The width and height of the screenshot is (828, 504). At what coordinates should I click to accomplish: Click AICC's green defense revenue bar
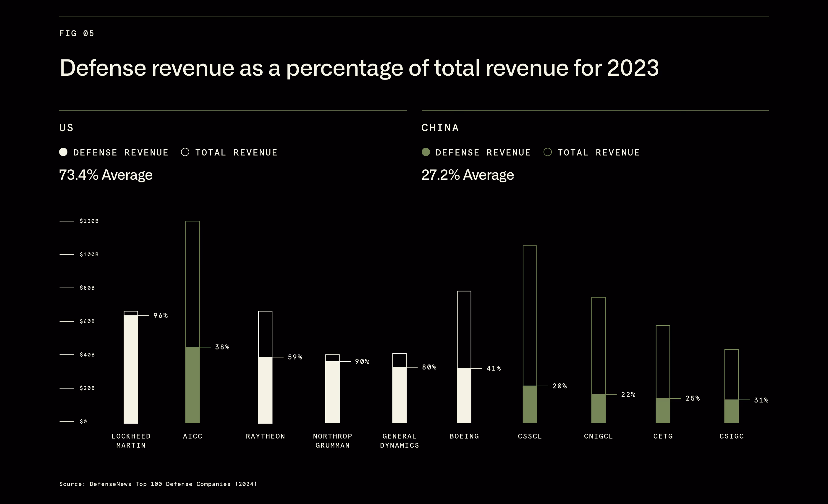(193, 385)
